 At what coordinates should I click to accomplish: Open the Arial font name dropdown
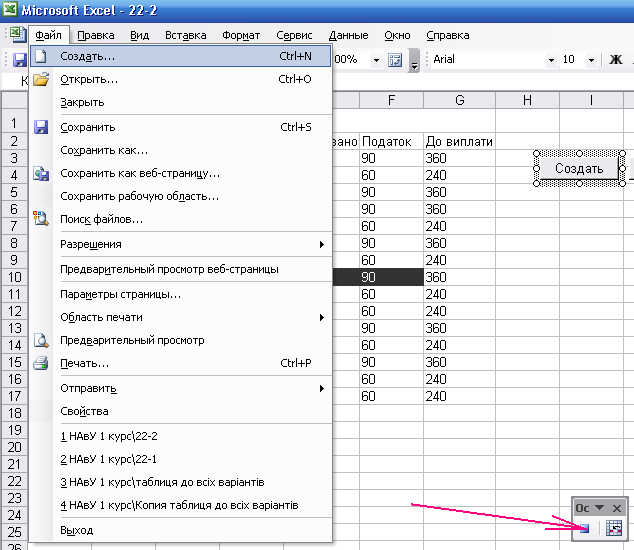551,60
